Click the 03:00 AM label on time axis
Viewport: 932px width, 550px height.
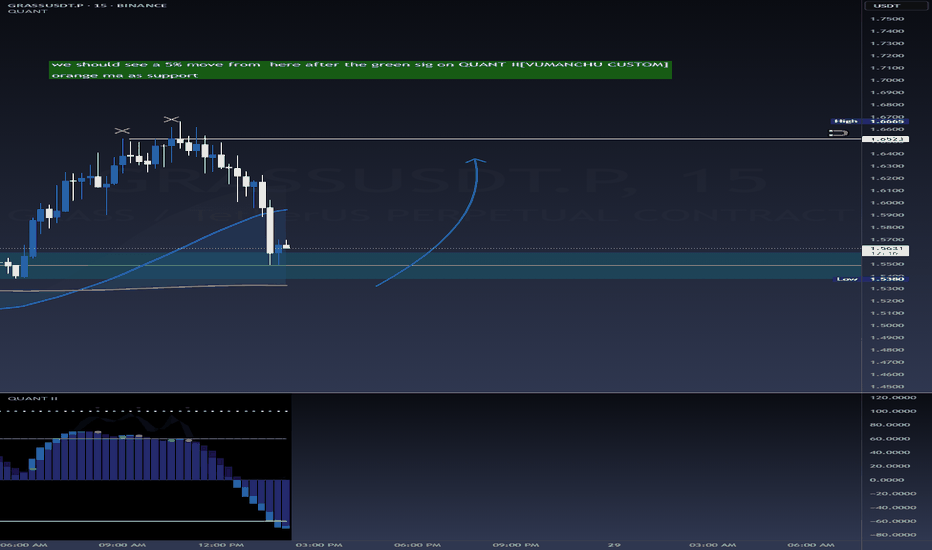point(713,545)
